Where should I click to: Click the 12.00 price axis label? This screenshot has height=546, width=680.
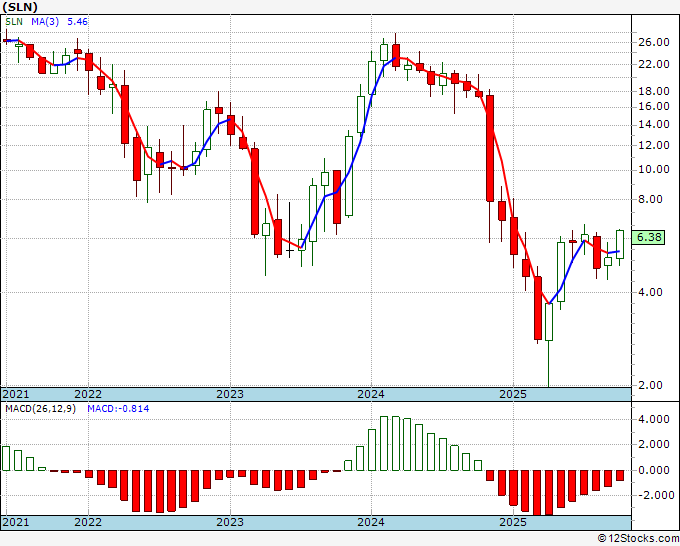[x=654, y=145]
